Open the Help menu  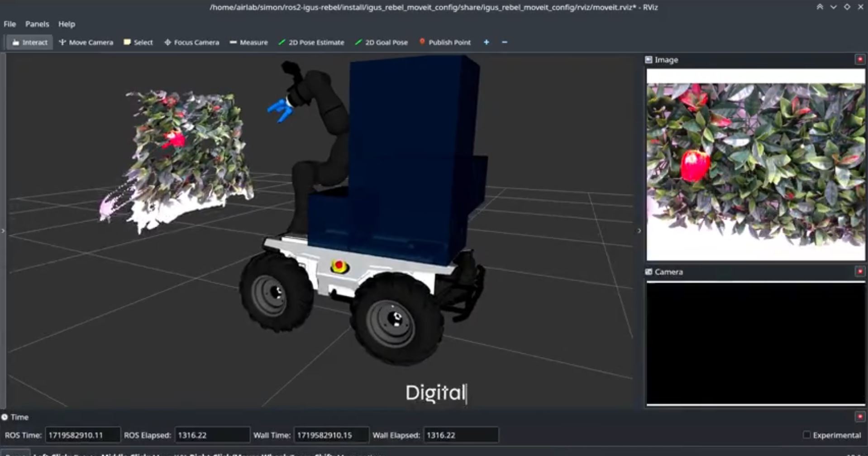point(67,24)
